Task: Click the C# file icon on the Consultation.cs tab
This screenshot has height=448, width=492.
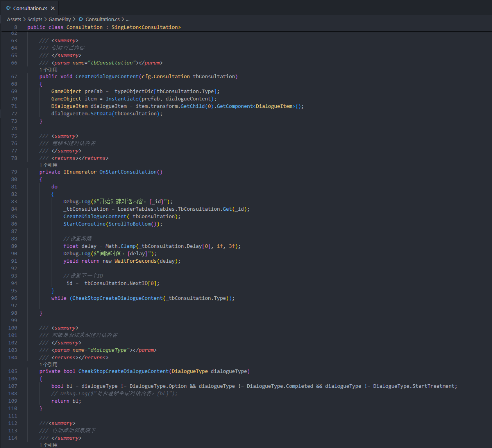Action: [9, 8]
